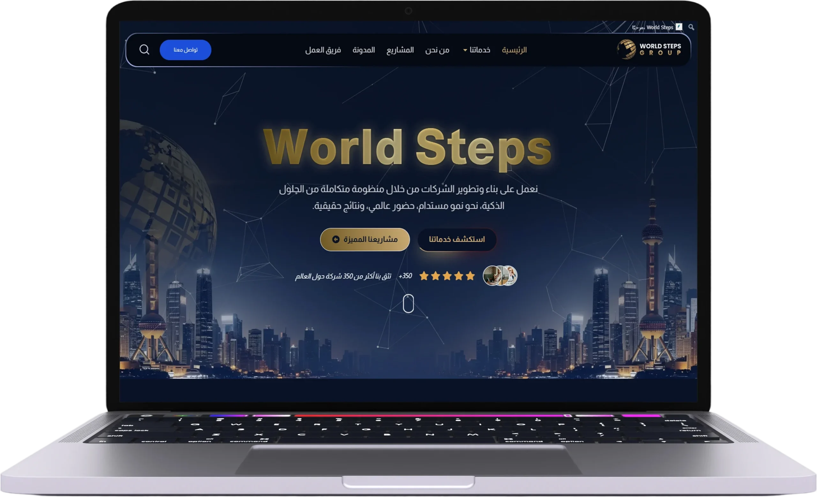Click the فريق العمل team link
This screenshot has width=817, height=504.
[323, 50]
